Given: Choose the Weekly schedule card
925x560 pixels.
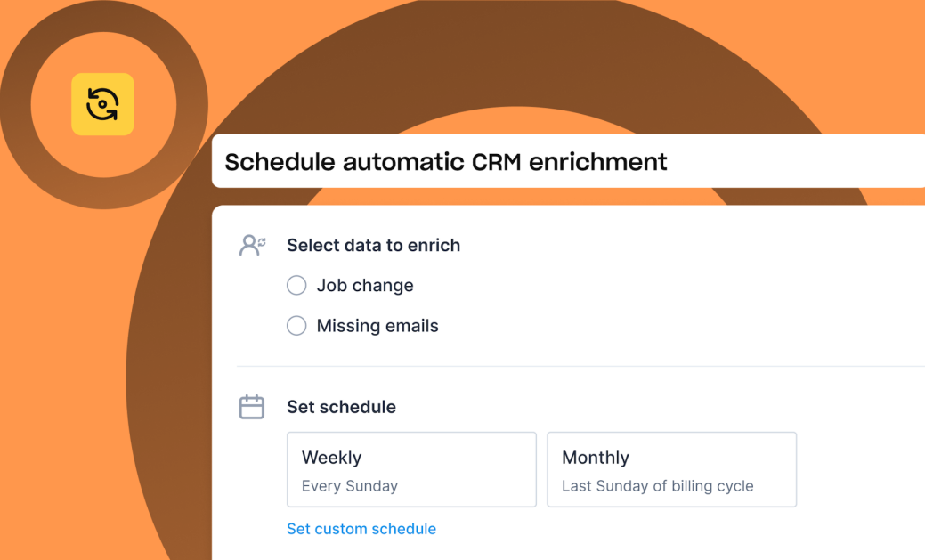Looking at the screenshot, I should pyautogui.click(x=411, y=470).
